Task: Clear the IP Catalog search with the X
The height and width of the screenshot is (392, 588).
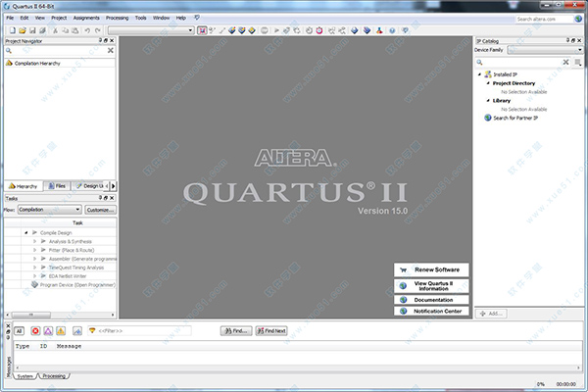Action: click(x=565, y=62)
